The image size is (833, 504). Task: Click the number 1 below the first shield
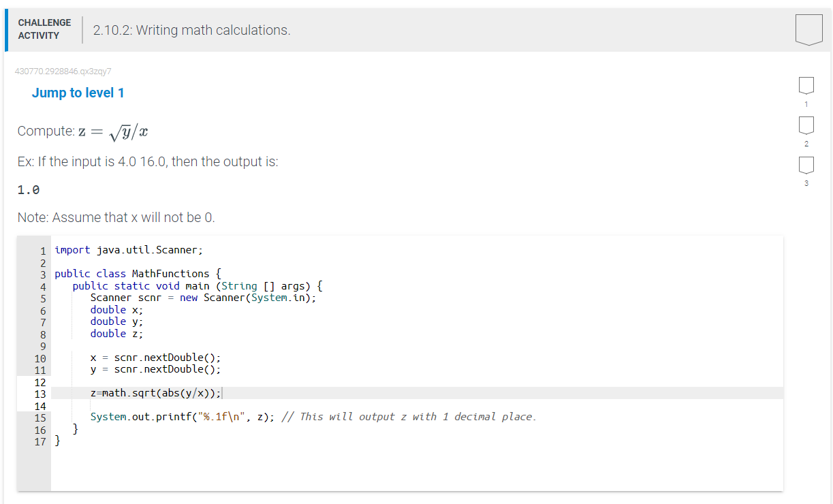[x=806, y=104]
